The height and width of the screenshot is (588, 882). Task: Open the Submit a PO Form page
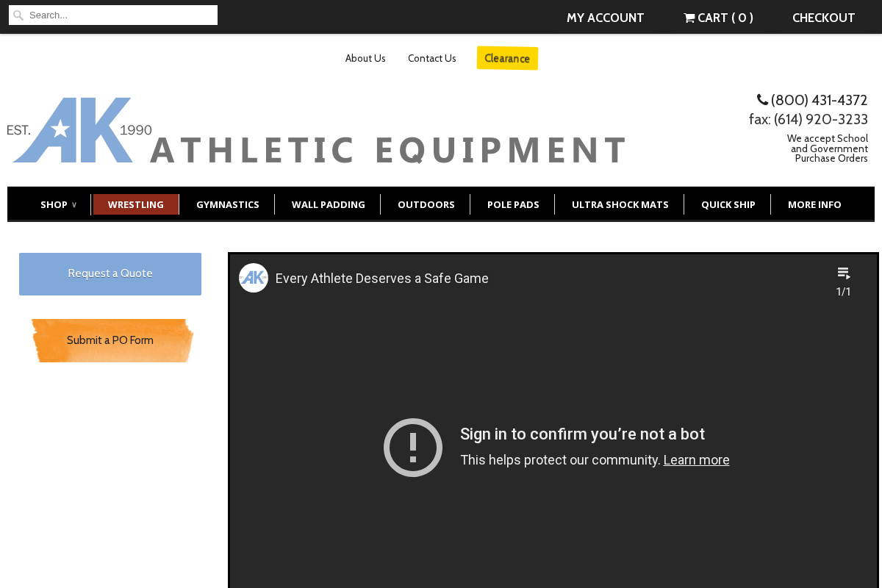[x=110, y=340]
